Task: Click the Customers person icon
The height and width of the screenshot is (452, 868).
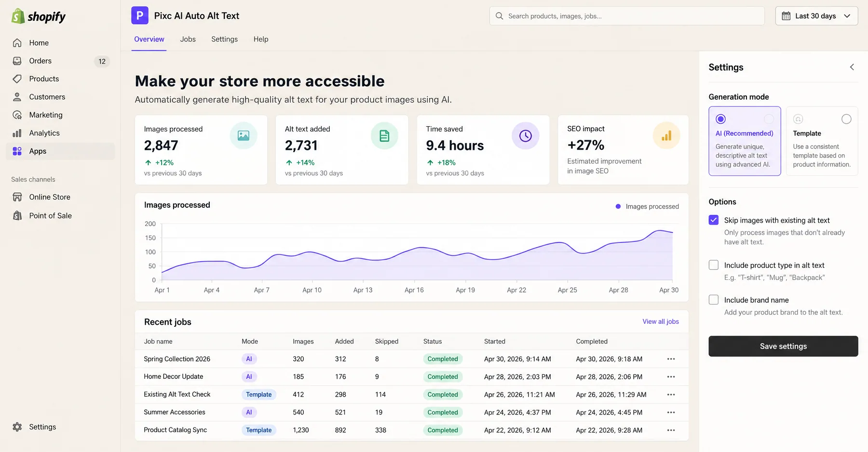Action: pyautogui.click(x=17, y=97)
